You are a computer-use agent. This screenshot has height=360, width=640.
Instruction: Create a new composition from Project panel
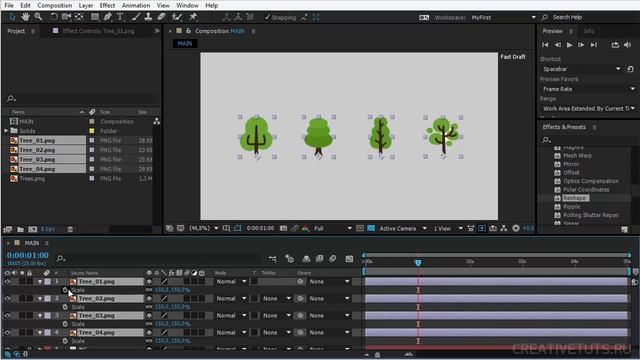(x=33, y=229)
